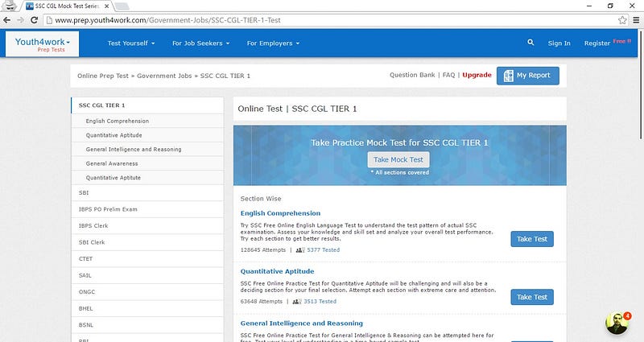
Task: Open the Question Bank link
Action: tap(412, 75)
